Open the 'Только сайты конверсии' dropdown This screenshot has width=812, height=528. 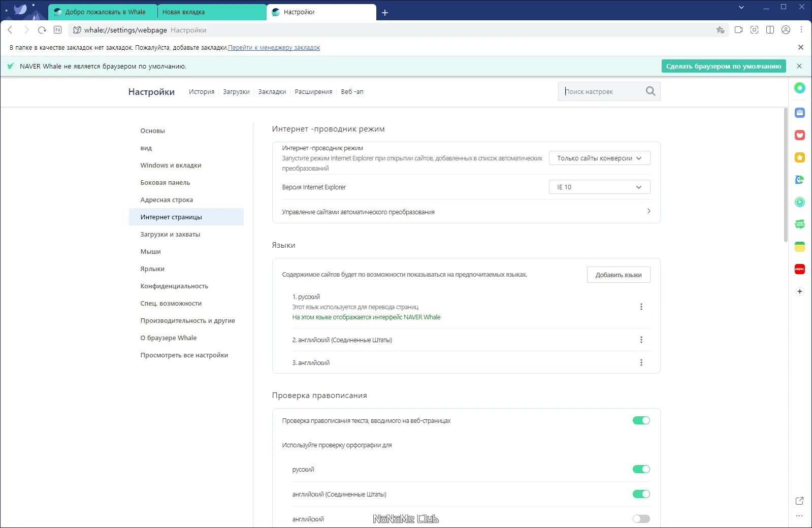point(599,158)
